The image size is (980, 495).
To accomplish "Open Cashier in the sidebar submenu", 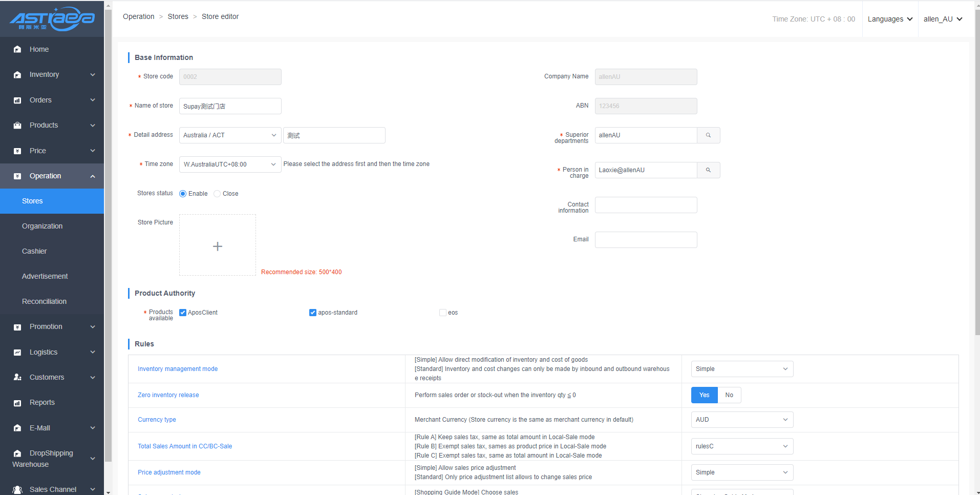I will click(x=34, y=251).
